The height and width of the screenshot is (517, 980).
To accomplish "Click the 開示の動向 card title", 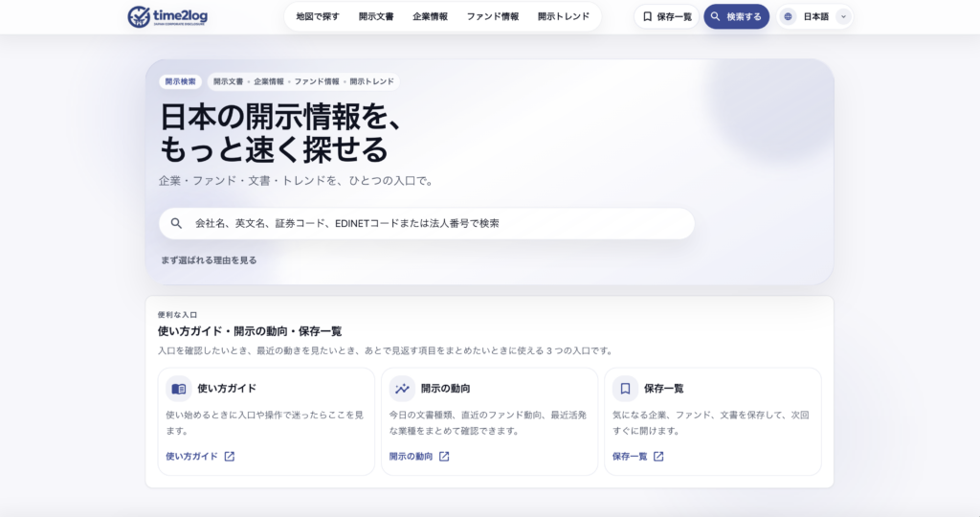I will tap(446, 389).
